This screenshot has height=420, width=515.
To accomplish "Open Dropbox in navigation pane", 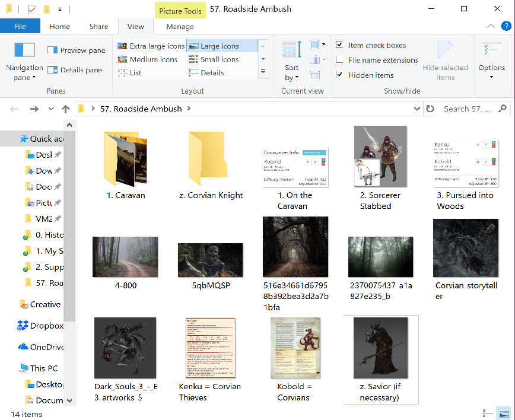I will point(40,326).
